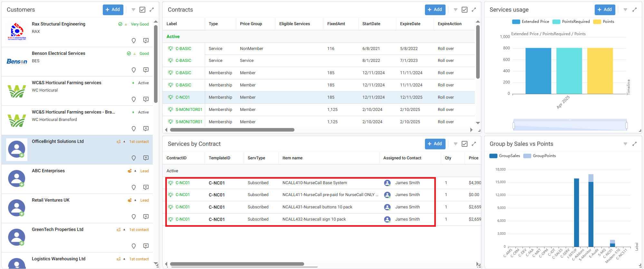The height and width of the screenshot is (269, 644).
Task: Expand the Customers panel to full screen
Action: coord(152,10)
